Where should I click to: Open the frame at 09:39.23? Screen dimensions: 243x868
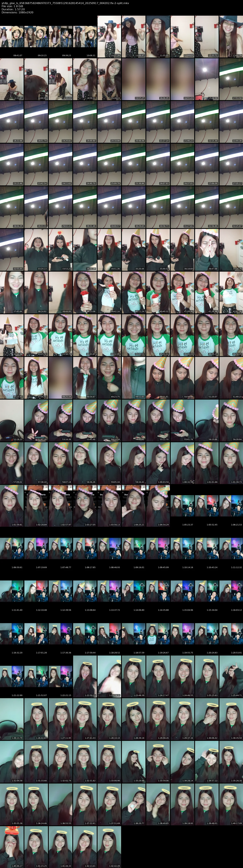pyautogui.click(x=61, y=36)
